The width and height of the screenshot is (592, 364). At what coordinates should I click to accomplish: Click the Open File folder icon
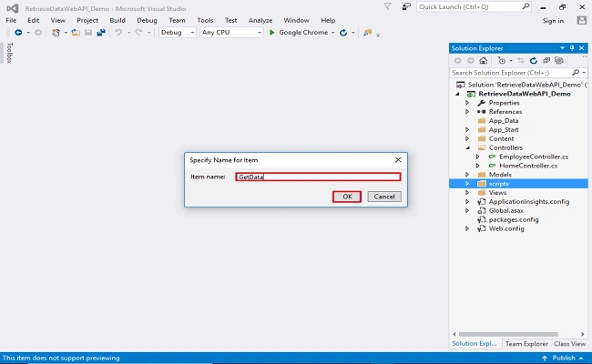[76, 33]
